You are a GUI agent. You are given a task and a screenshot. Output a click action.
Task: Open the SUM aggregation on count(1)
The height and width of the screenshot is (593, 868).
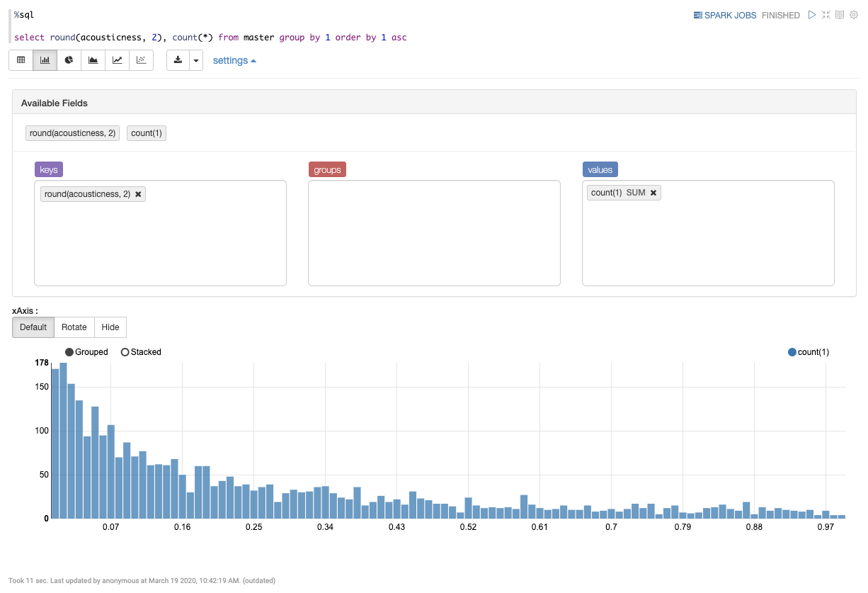tap(636, 193)
